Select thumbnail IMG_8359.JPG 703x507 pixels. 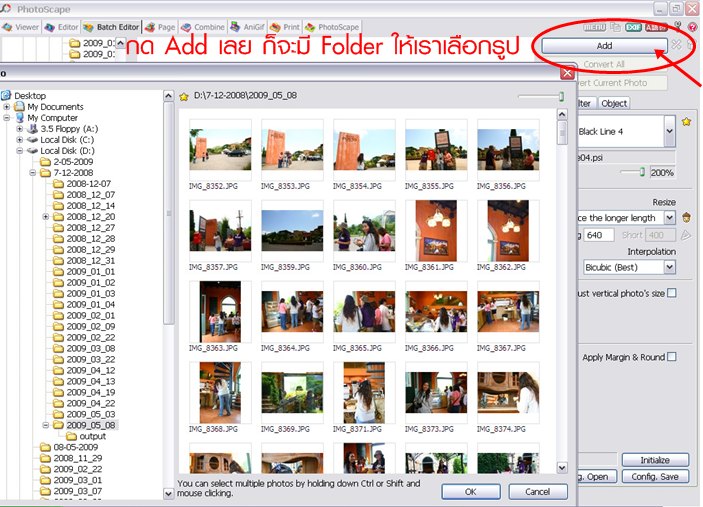[292, 230]
